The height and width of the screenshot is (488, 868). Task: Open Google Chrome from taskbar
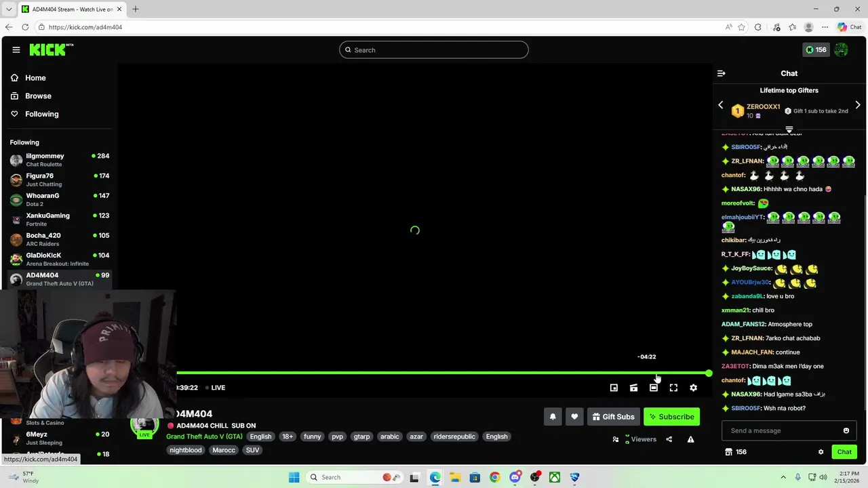coord(494,477)
